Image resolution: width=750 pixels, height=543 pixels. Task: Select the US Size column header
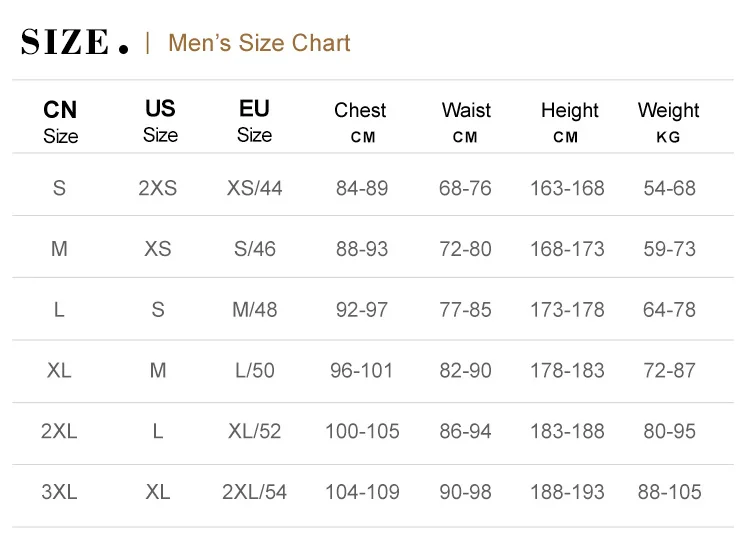(x=160, y=120)
